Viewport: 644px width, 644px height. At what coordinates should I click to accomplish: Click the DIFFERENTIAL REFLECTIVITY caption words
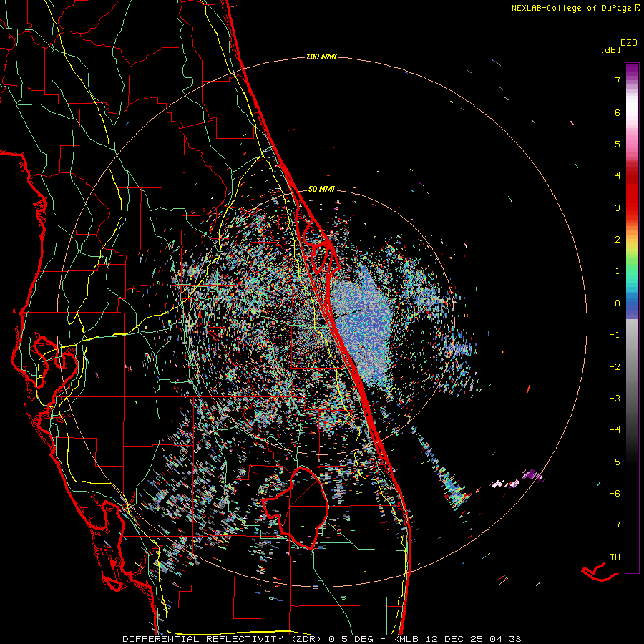pos(203,639)
